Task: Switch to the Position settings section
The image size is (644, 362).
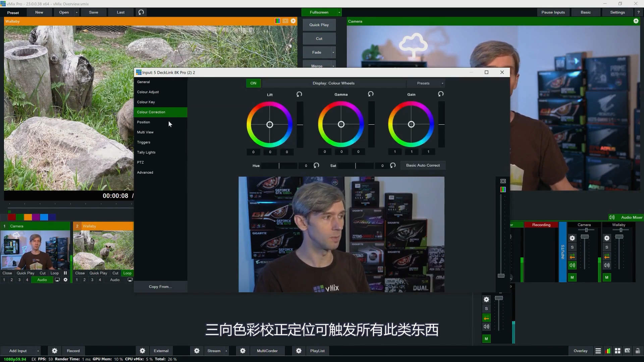Action: (x=143, y=122)
